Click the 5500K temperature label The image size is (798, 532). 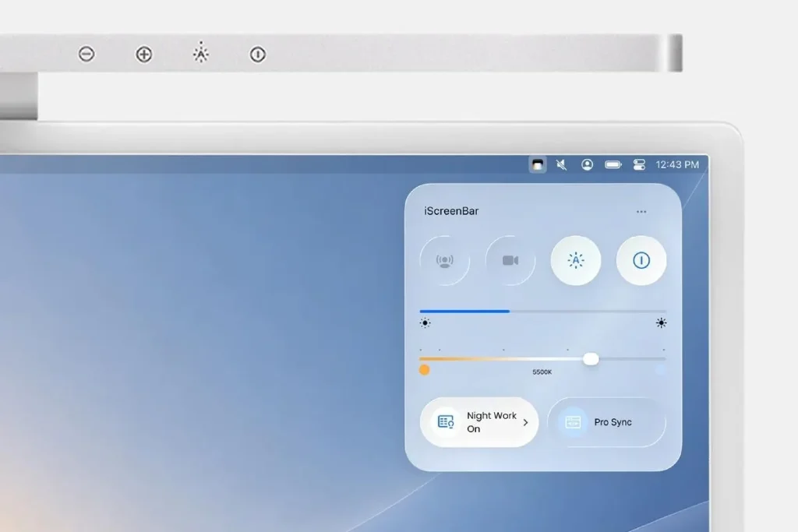pyautogui.click(x=542, y=372)
